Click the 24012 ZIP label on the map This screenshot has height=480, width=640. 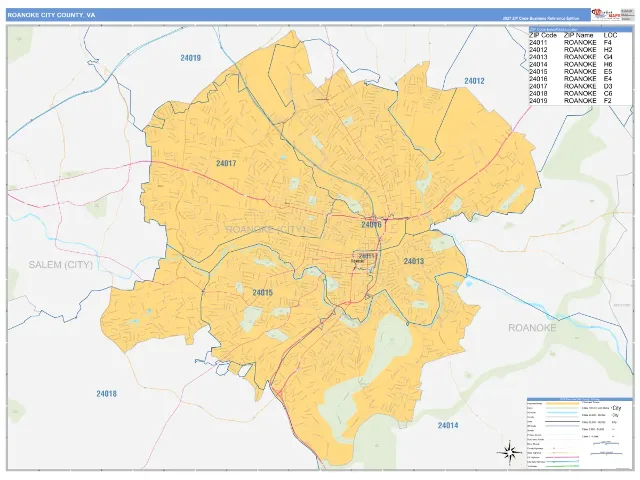[x=474, y=81]
